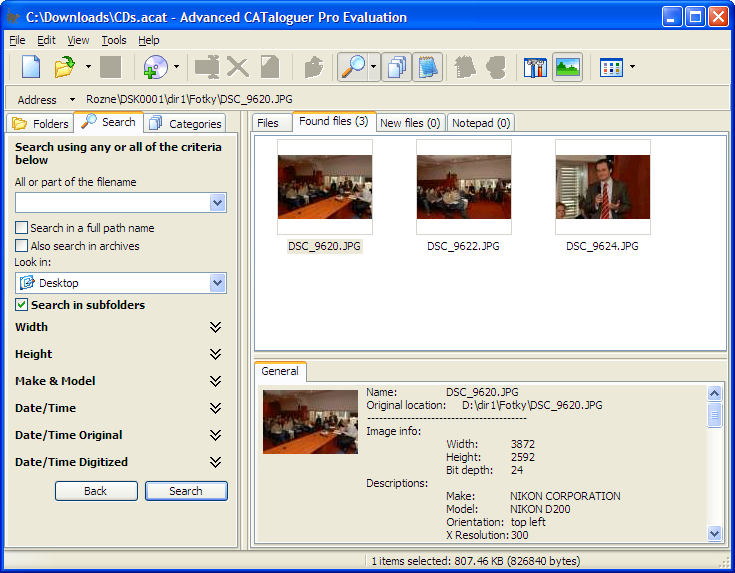The height and width of the screenshot is (573, 735).
Task: Click the details panel scroll down arrow
Action: pos(714,533)
